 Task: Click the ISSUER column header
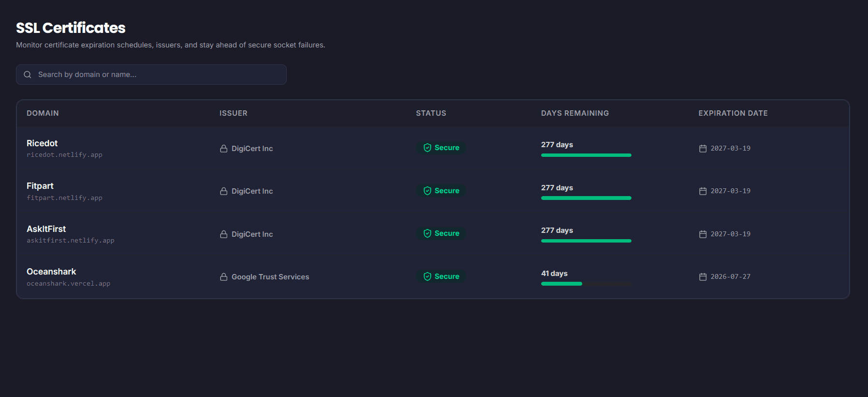(x=234, y=113)
